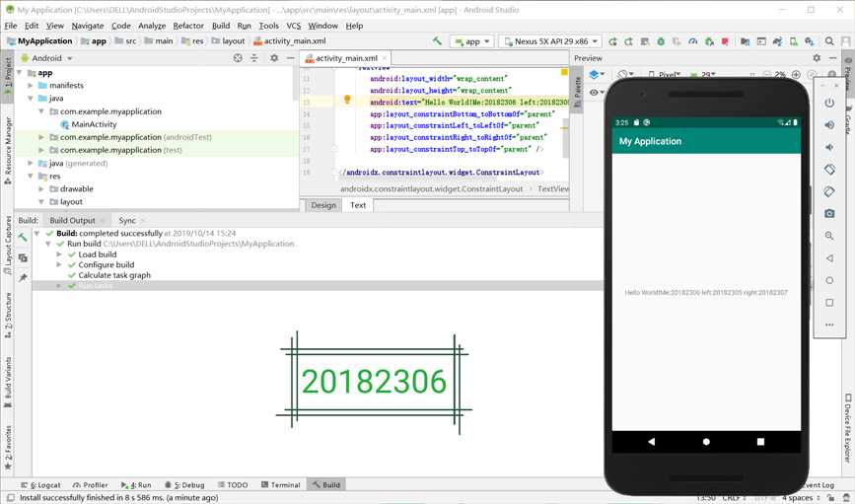Switch to the Sync tab in Build panel
855x504 pixels.
[x=127, y=220]
